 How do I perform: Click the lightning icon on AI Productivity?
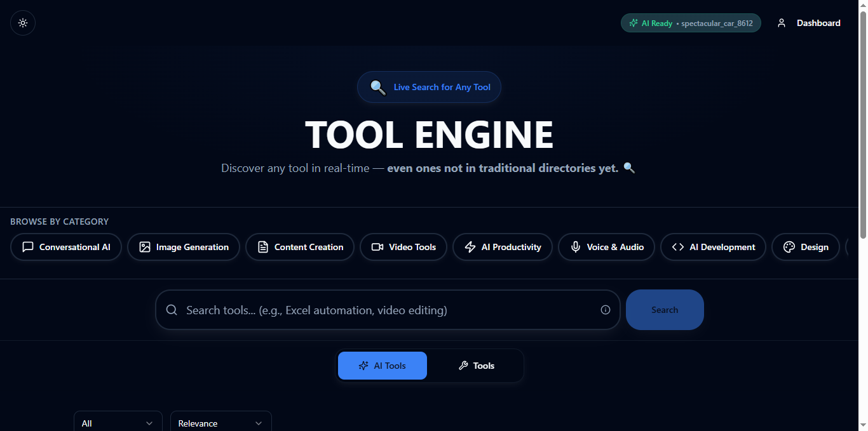click(x=470, y=247)
